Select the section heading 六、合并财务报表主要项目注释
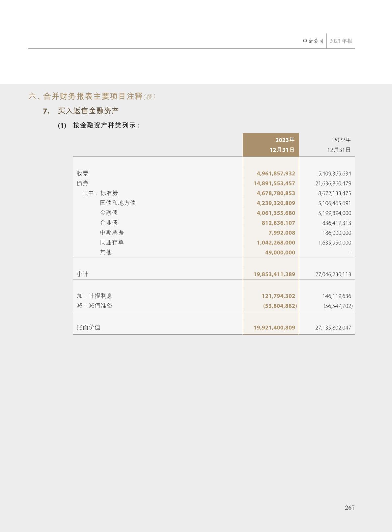This screenshot has width=392, height=532. 86,97
